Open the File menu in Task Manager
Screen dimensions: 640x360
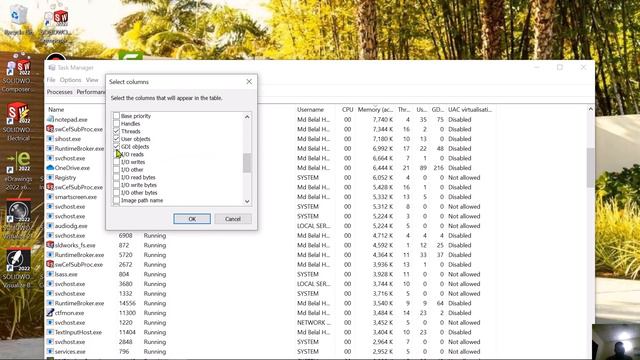click(51, 80)
